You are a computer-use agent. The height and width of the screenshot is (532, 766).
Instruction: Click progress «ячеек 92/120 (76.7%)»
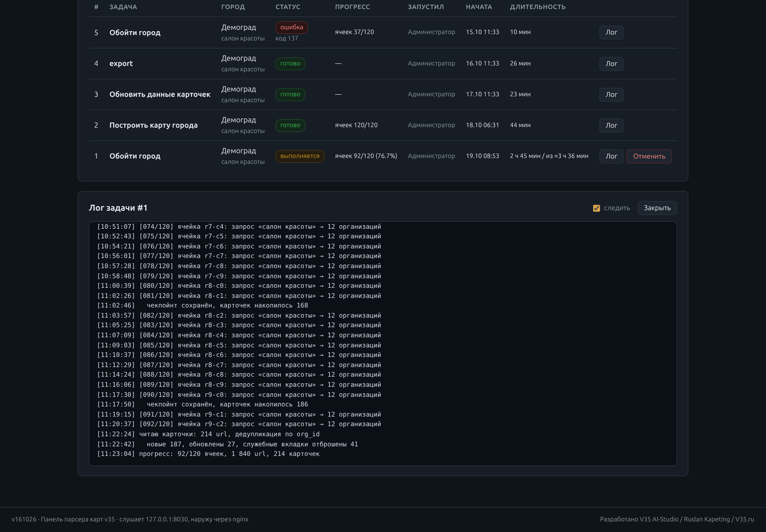tap(366, 156)
